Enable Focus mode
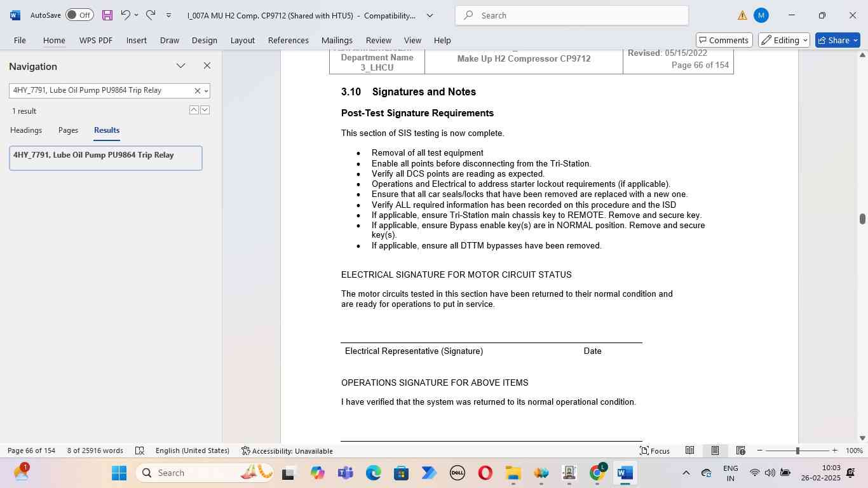The width and height of the screenshot is (868, 488). [654, 451]
